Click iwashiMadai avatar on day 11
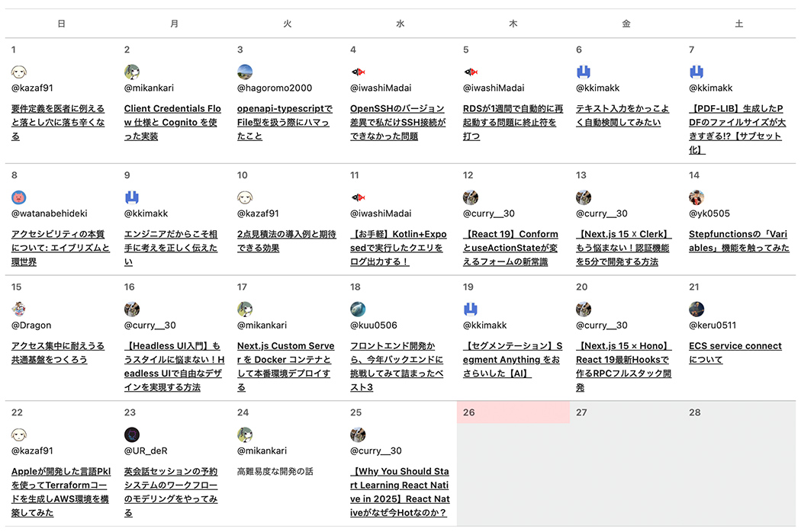The image size is (801, 532). click(x=358, y=197)
